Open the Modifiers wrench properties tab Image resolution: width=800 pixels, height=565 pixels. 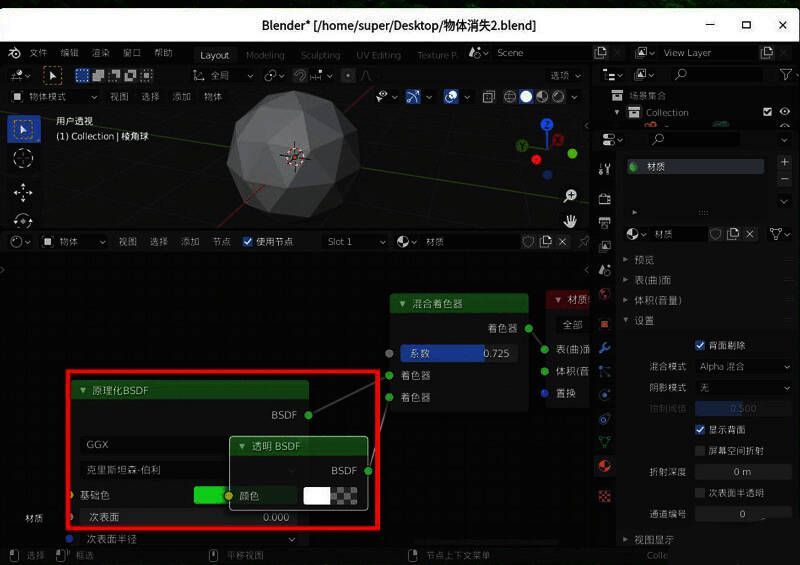click(x=605, y=348)
